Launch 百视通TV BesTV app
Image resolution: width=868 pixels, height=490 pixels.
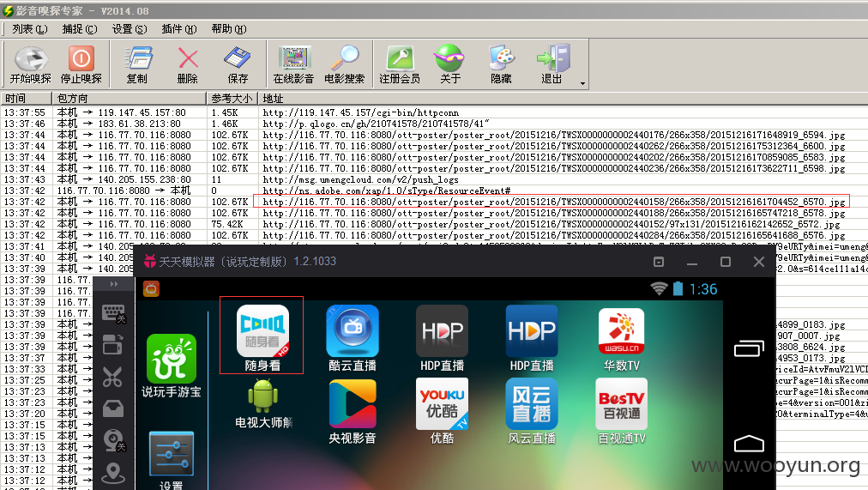point(621,412)
